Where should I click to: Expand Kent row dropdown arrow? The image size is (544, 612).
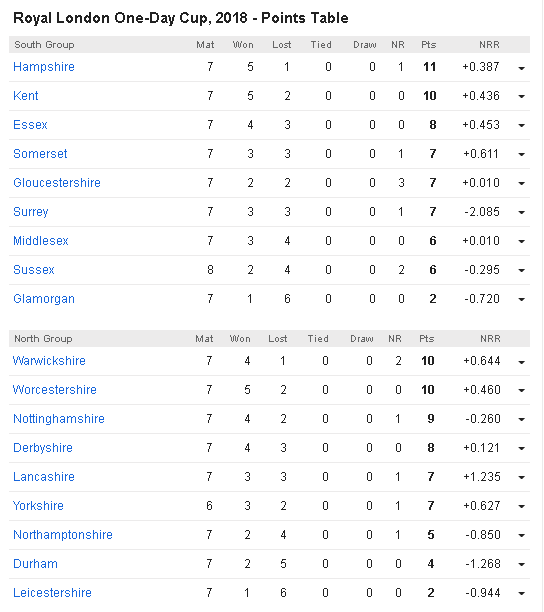click(521, 96)
